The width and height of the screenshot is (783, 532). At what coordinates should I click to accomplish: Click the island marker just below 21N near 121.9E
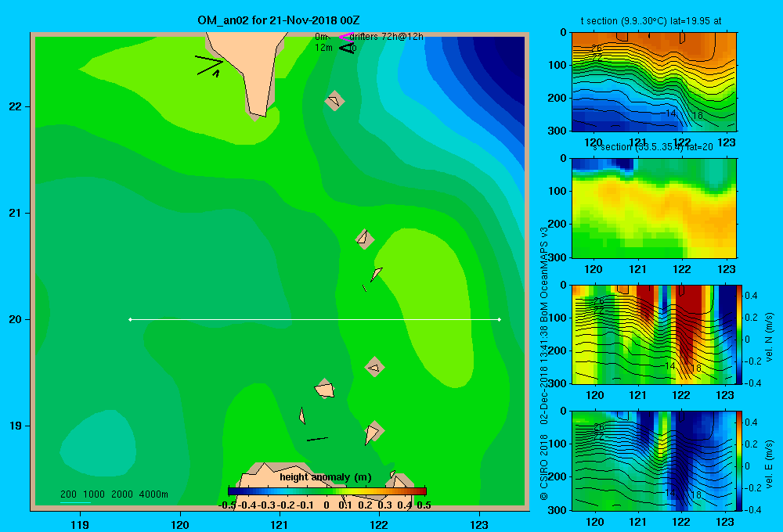click(x=365, y=239)
